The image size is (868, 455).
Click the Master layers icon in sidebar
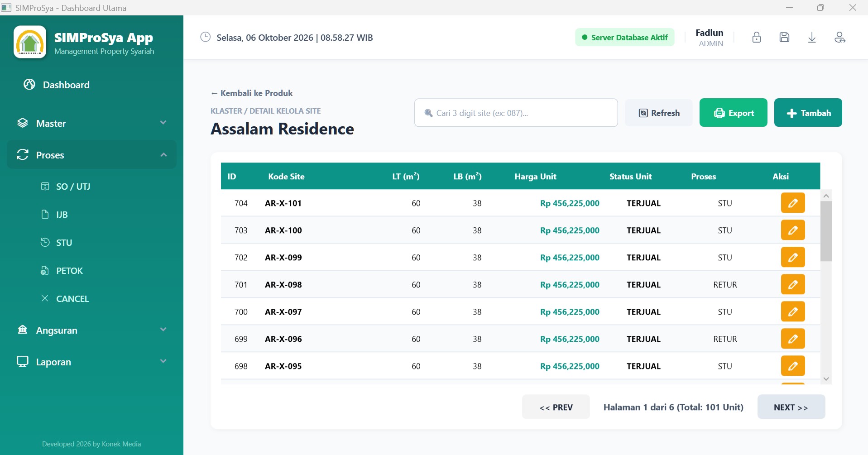(x=23, y=123)
